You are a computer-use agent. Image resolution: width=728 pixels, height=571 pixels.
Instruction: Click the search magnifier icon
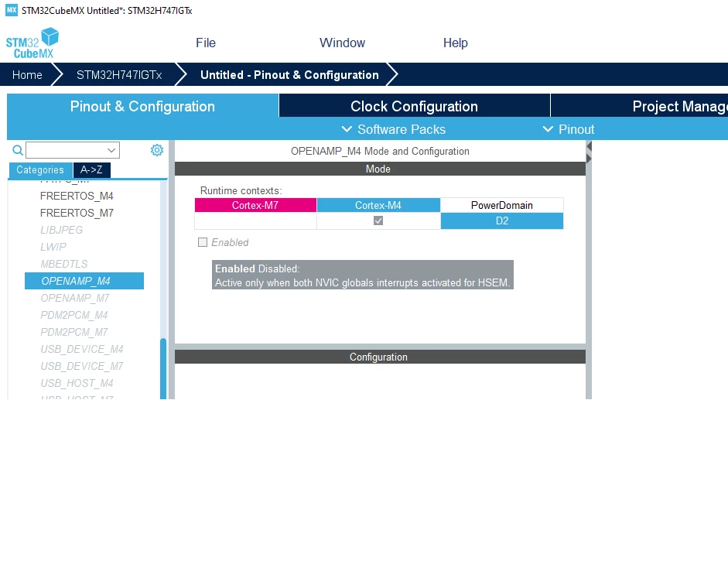pyautogui.click(x=18, y=150)
